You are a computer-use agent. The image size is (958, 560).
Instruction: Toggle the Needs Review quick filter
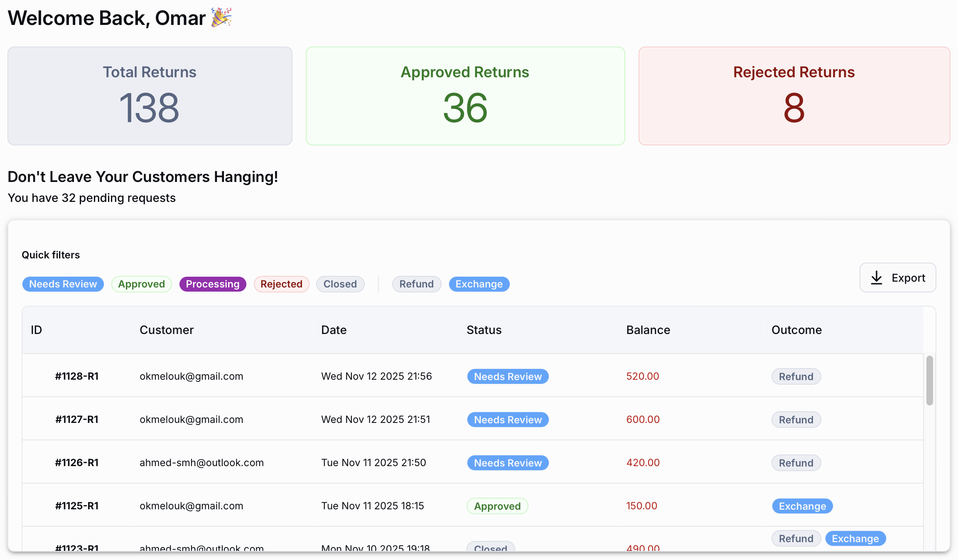(x=63, y=284)
